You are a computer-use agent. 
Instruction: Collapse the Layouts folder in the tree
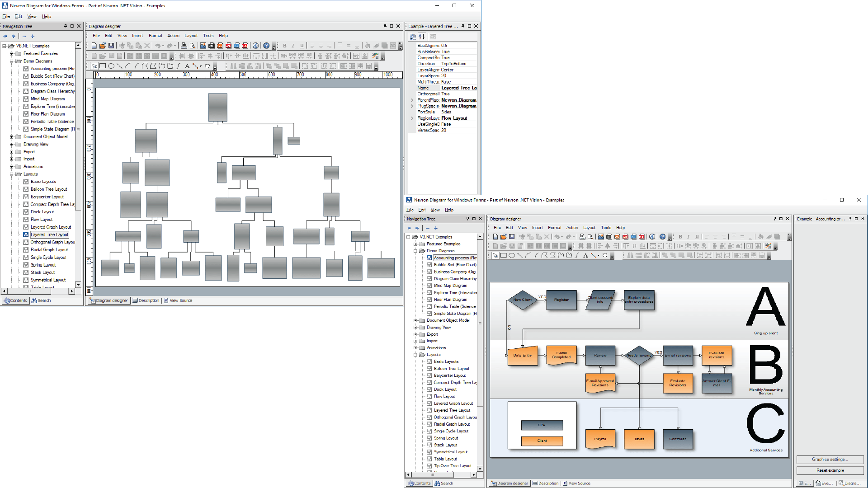coord(11,174)
